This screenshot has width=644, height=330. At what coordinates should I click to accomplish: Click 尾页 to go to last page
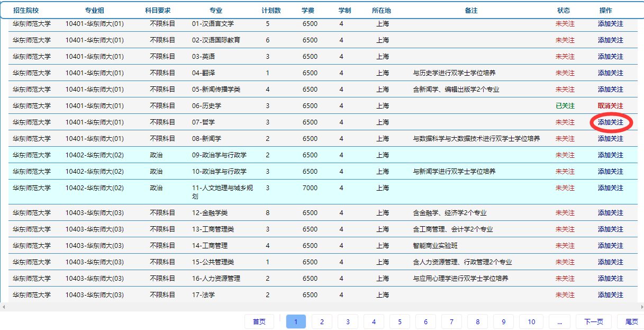631,322
